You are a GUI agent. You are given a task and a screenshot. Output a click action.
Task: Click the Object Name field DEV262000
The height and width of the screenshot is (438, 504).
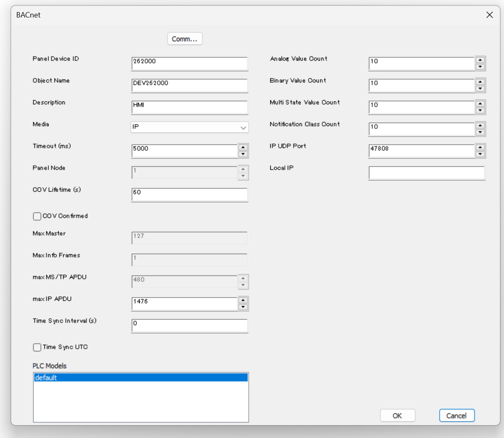pyautogui.click(x=190, y=86)
